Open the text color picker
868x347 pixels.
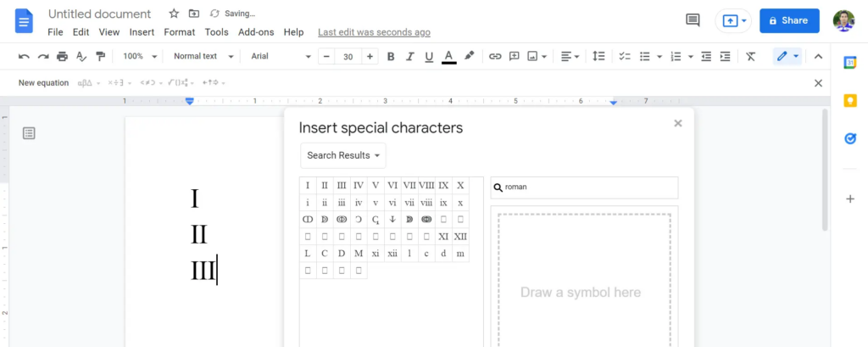click(x=449, y=56)
